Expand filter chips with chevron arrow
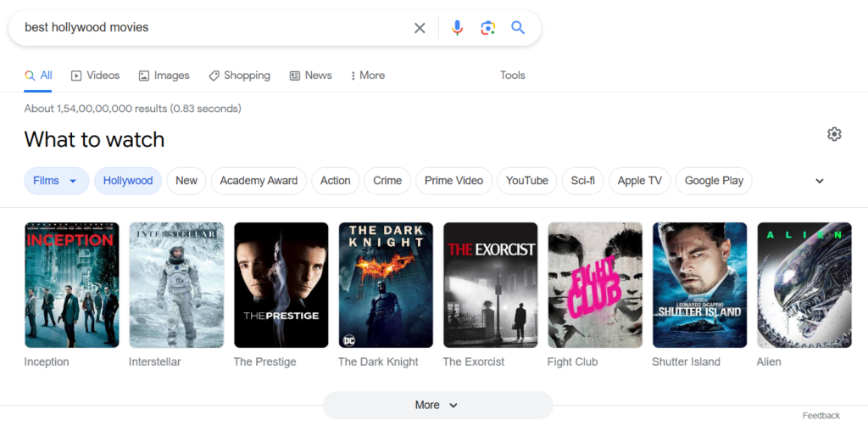This screenshot has height=426, width=868. 820,181
